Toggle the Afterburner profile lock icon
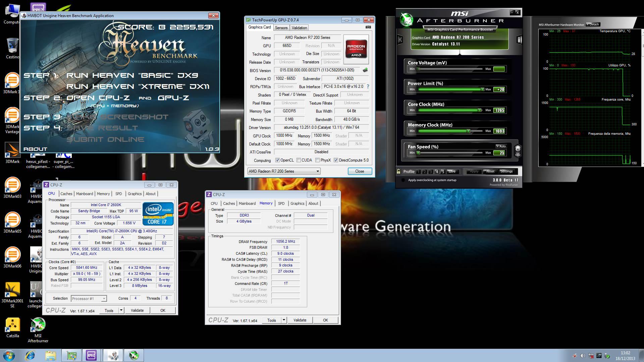This screenshot has width=644, height=362. click(x=398, y=171)
